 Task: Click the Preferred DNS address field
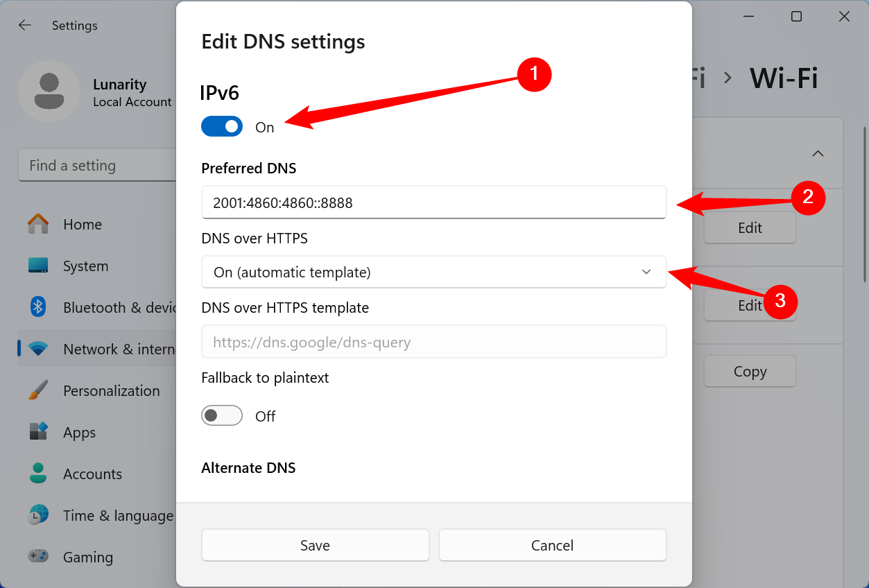tap(433, 202)
